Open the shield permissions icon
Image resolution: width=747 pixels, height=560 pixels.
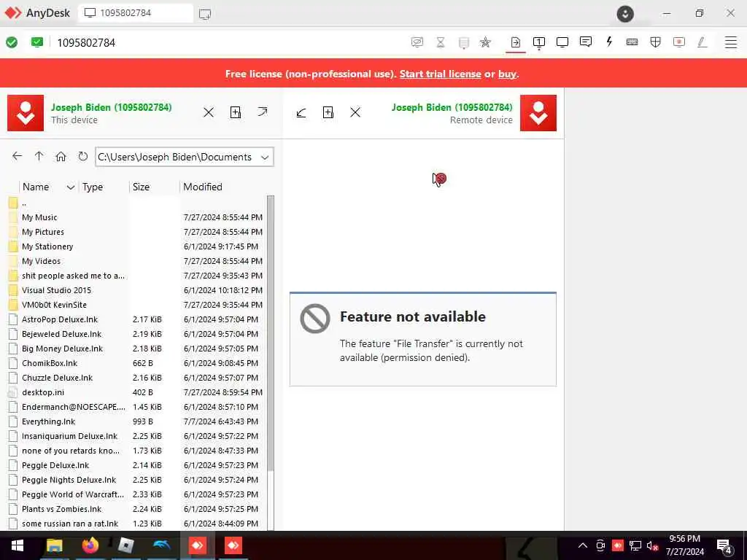coord(656,42)
